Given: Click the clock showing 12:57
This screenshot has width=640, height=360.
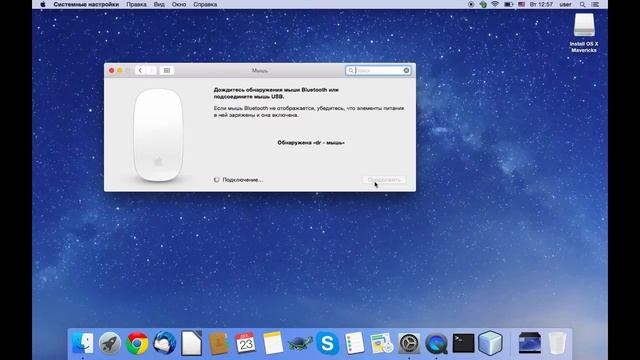Looking at the screenshot, I should [x=541, y=4].
